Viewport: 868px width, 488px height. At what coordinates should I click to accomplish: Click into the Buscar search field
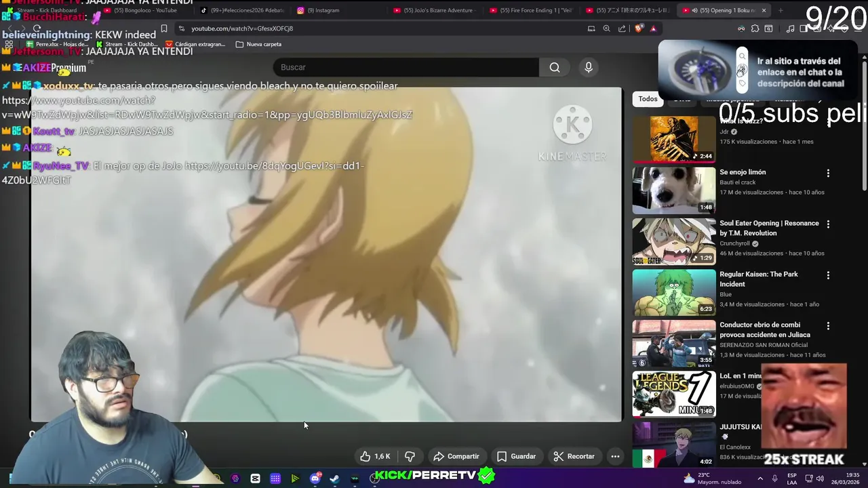(x=406, y=67)
